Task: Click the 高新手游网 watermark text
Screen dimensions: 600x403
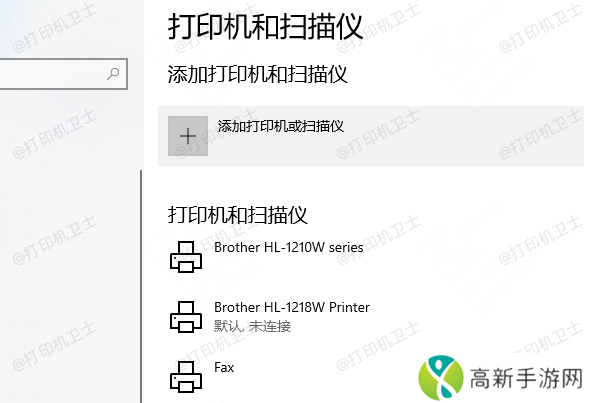Action: coord(526,378)
